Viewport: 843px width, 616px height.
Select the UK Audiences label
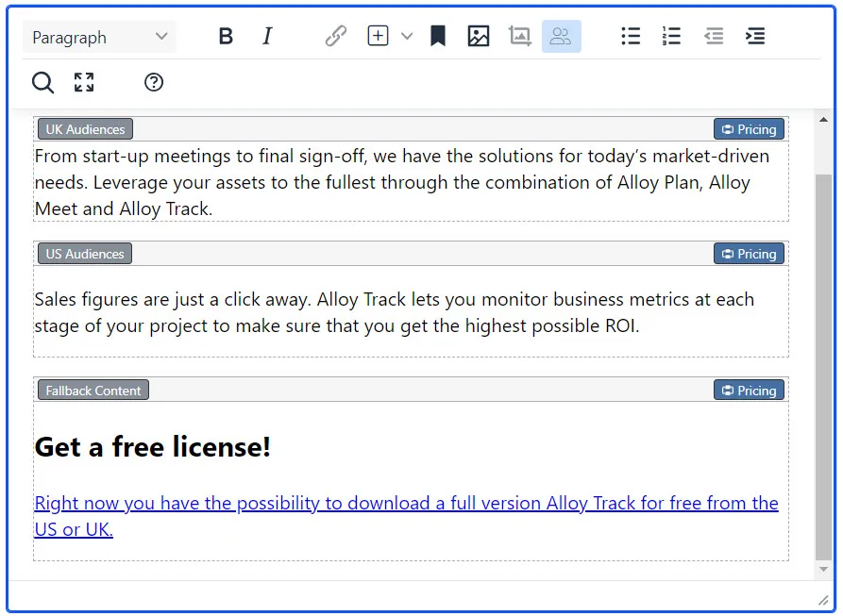click(x=85, y=129)
